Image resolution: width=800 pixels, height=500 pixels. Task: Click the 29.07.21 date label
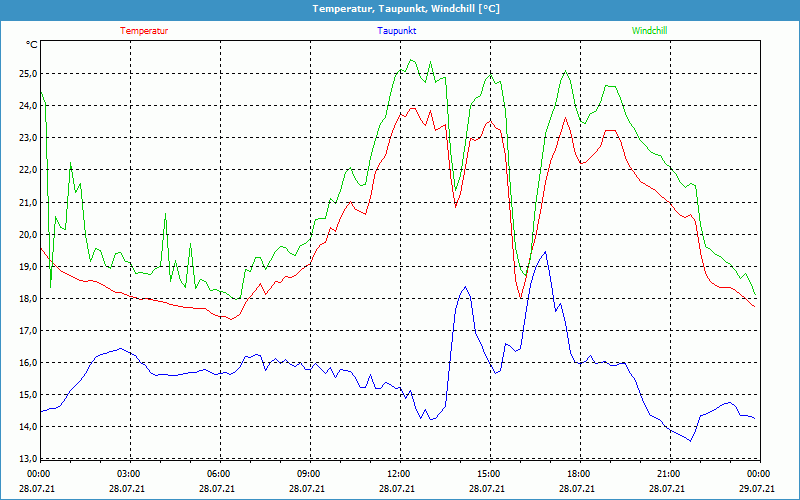coord(758,488)
